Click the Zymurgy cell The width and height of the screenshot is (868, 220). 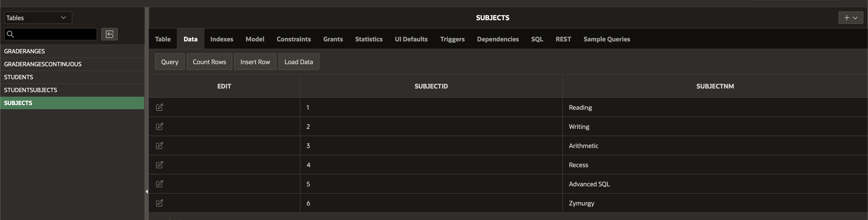tap(715, 203)
